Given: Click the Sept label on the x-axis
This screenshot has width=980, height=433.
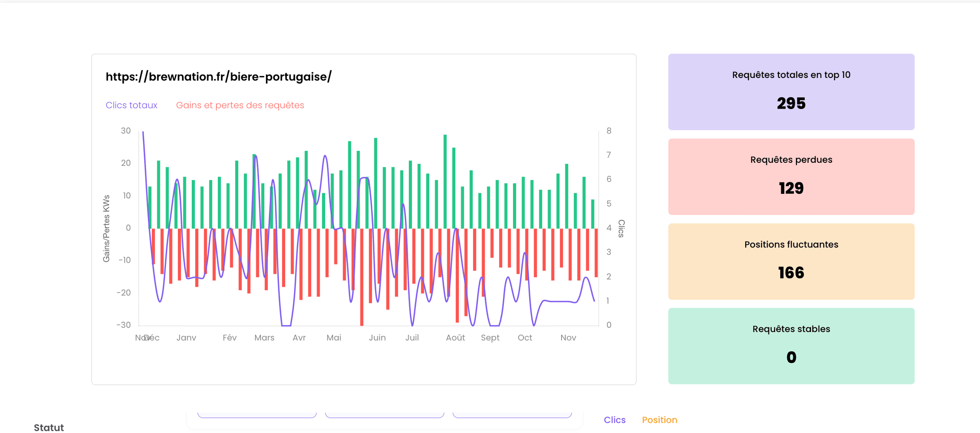Looking at the screenshot, I should (x=490, y=338).
